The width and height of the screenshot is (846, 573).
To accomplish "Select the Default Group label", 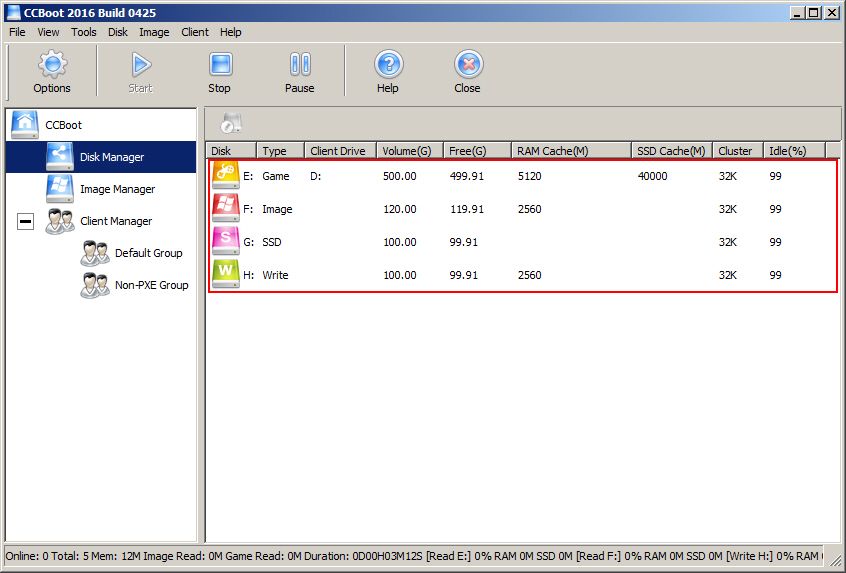I will (x=148, y=253).
